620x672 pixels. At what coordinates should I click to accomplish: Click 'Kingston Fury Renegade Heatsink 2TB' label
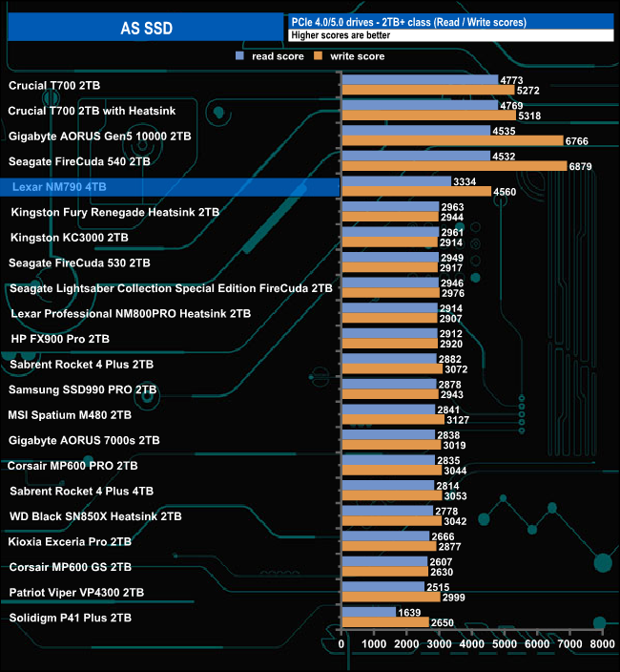(114, 212)
